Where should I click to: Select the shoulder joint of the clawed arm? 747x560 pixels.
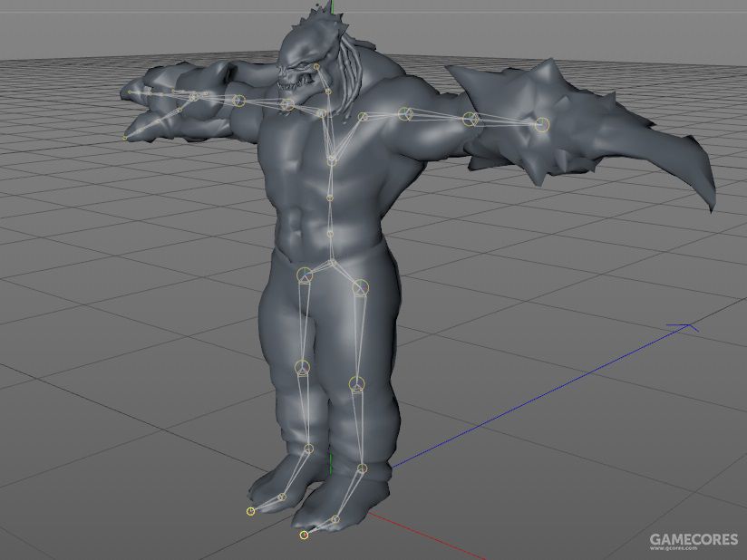point(286,105)
